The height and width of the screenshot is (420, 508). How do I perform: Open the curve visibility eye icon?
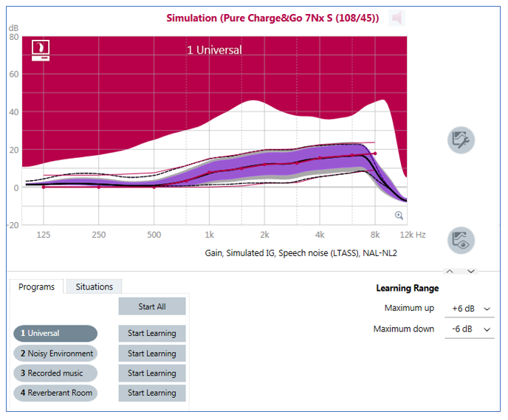coord(461,241)
